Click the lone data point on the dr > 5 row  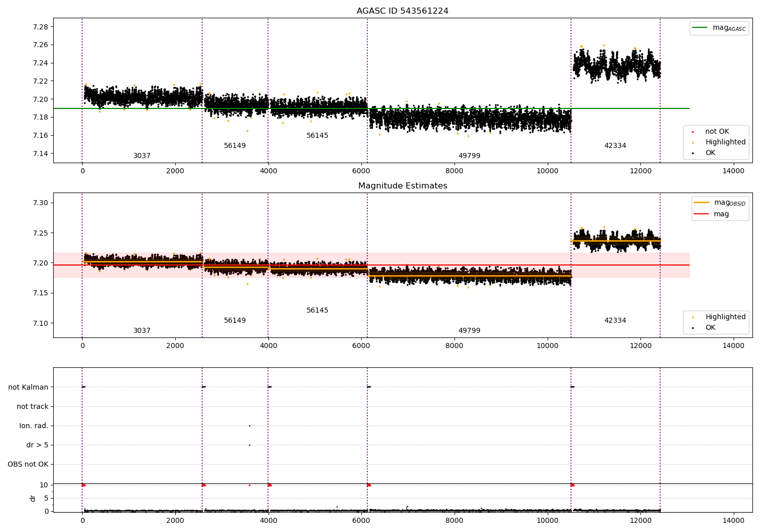pos(249,445)
